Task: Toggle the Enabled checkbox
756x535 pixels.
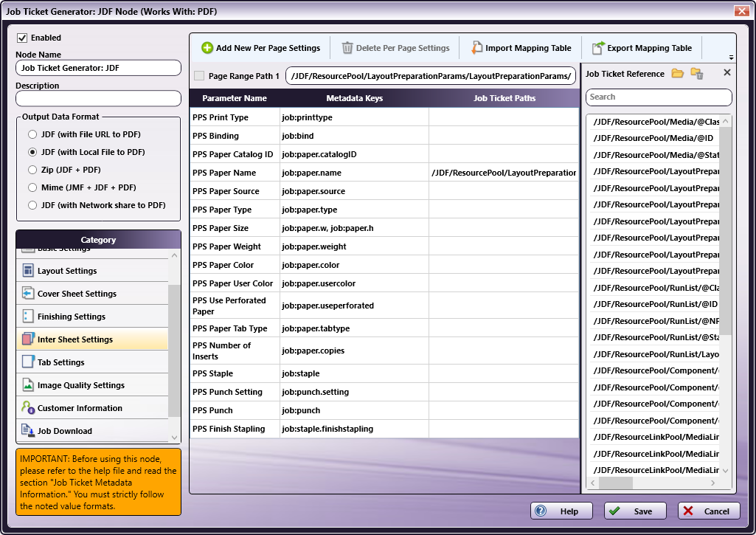Action: [x=22, y=38]
